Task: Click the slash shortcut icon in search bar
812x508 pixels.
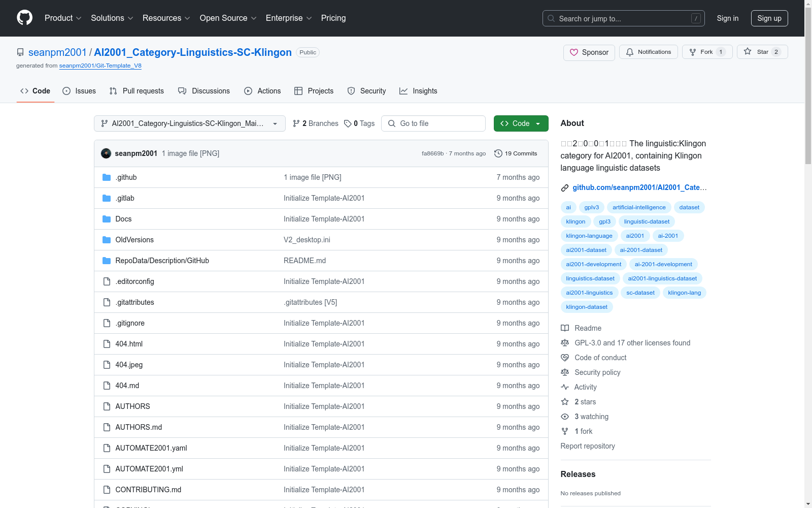Action: pyautogui.click(x=696, y=18)
